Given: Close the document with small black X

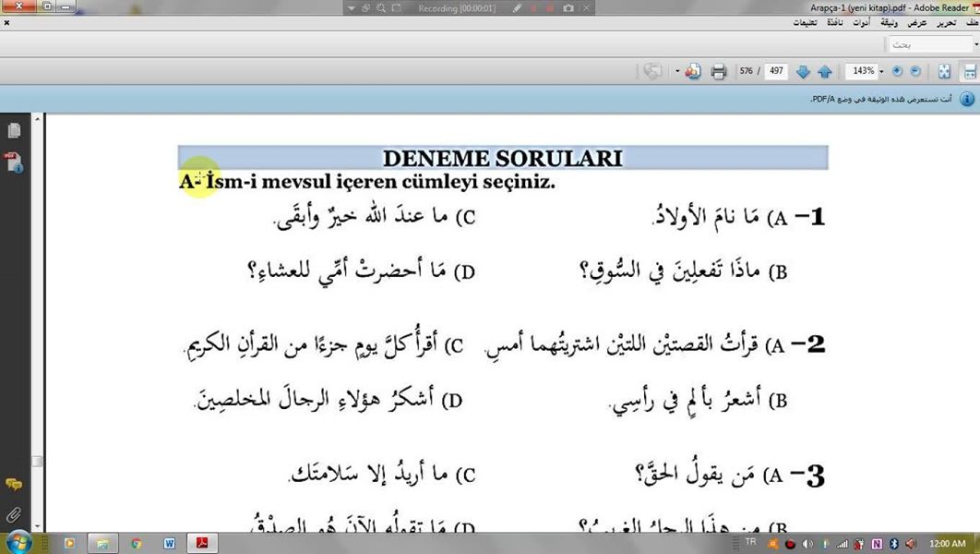Looking at the screenshot, I should click(6, 22).
